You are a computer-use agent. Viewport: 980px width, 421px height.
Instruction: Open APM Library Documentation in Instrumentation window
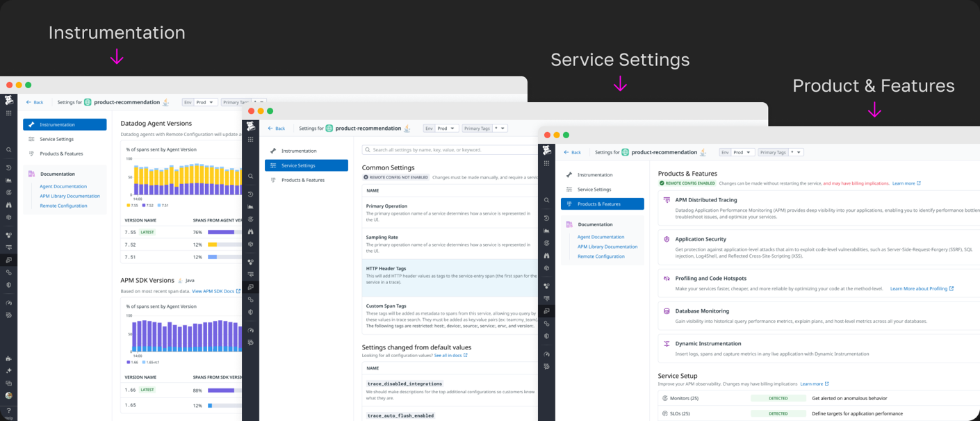pos(70,196)
